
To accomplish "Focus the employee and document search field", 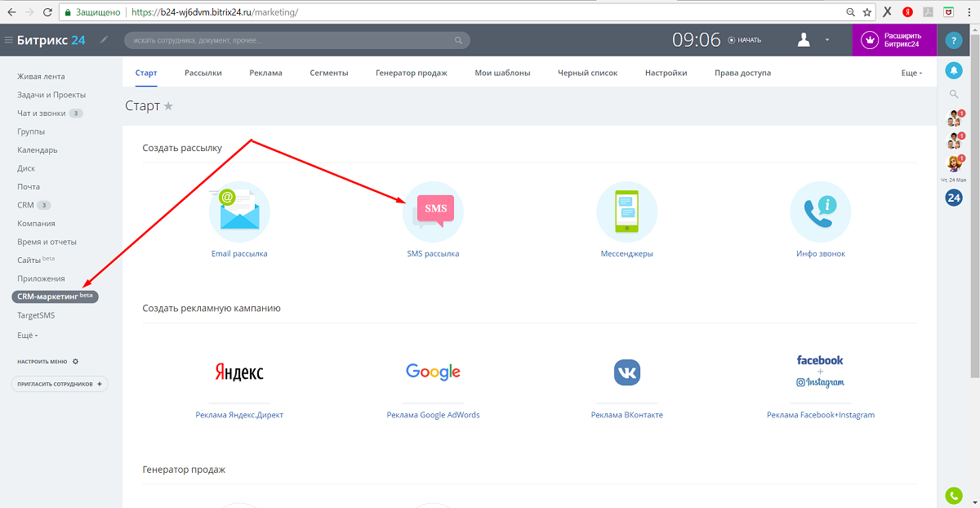I will coord(297,40).
